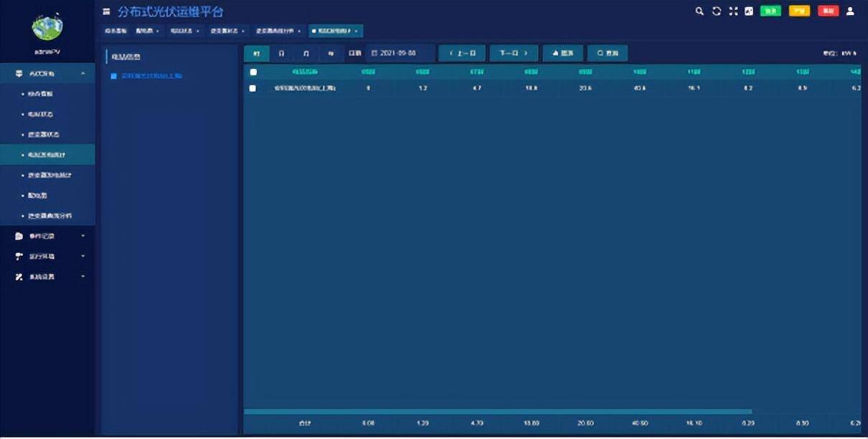868x439 pixels.
Task: Click the hamburger menu icon beside platform title
Action: pyautogui.click(x=107, y=11)
